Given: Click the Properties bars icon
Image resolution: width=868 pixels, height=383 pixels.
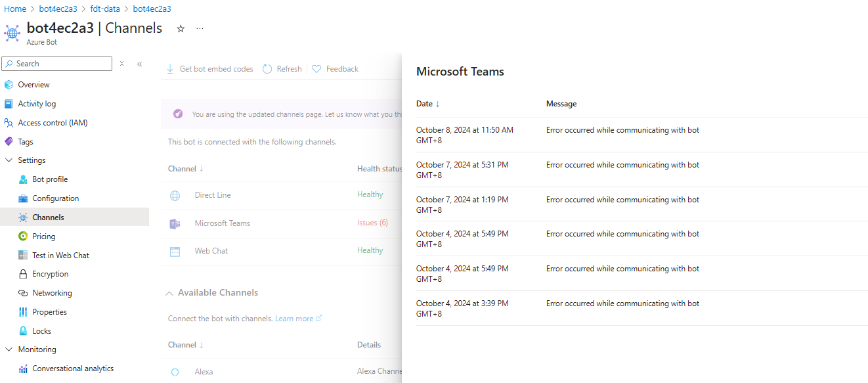Looking at the screenshot, I should click(x=23, y=312).
